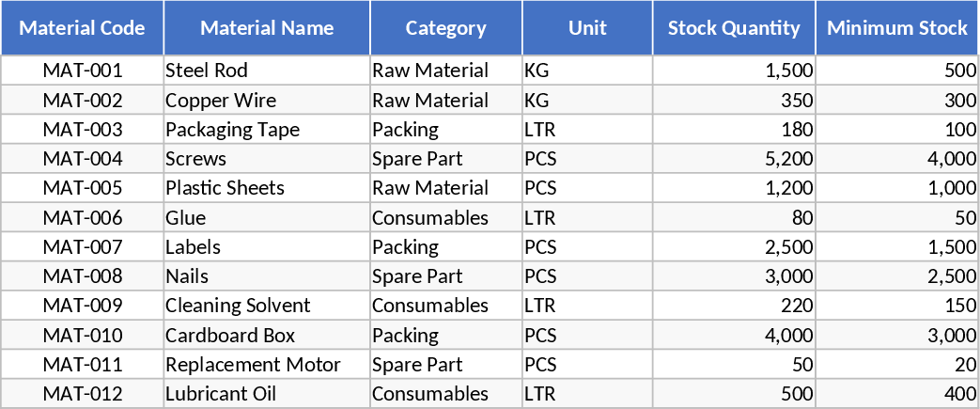Image resolution: width=980 pixels, height=409 pixels.
Task: Select the Glue material cell
Action: [x=266, y=218]
